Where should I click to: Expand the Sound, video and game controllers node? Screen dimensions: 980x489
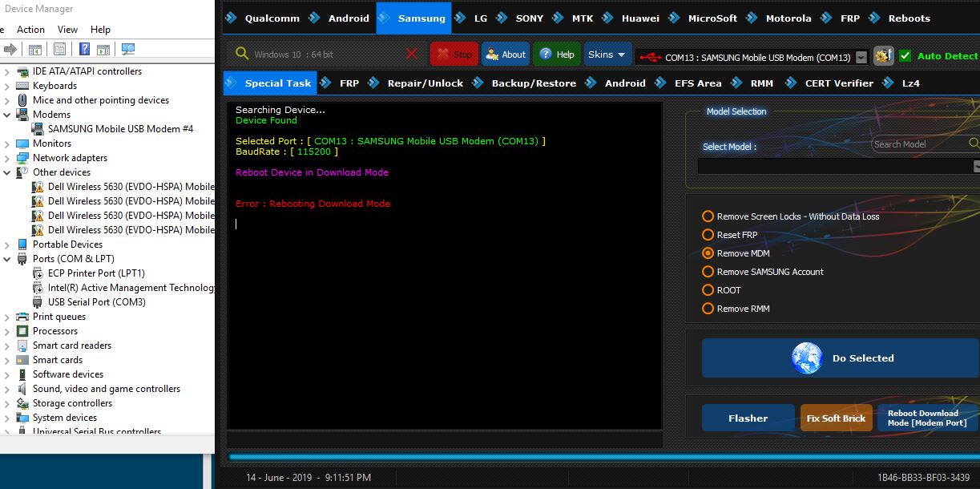[x=7, y=389]
